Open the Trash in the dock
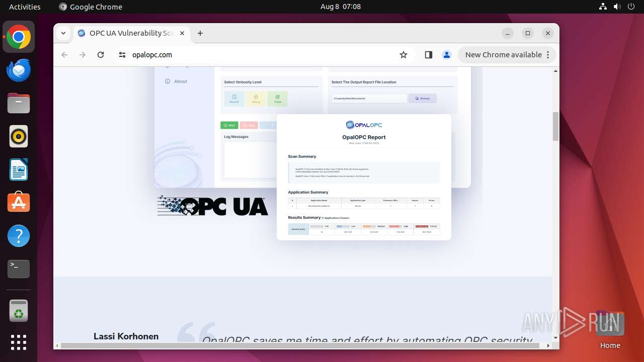The height and width of the screenshot is (362, 644). click(19, 311)
